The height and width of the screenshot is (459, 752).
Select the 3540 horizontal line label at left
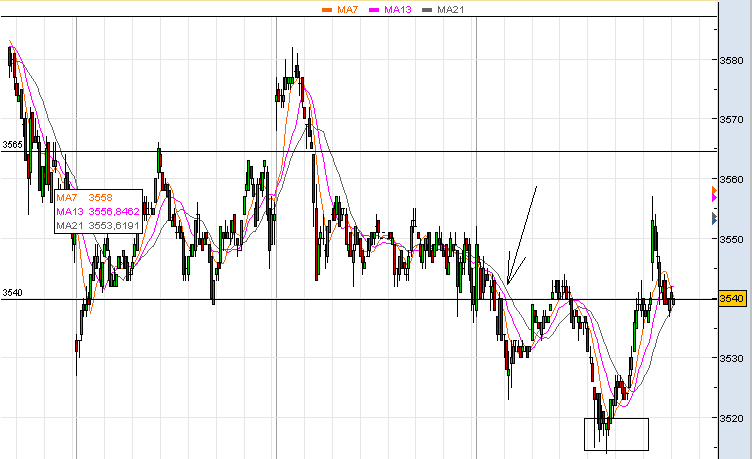tap(12, 293)
